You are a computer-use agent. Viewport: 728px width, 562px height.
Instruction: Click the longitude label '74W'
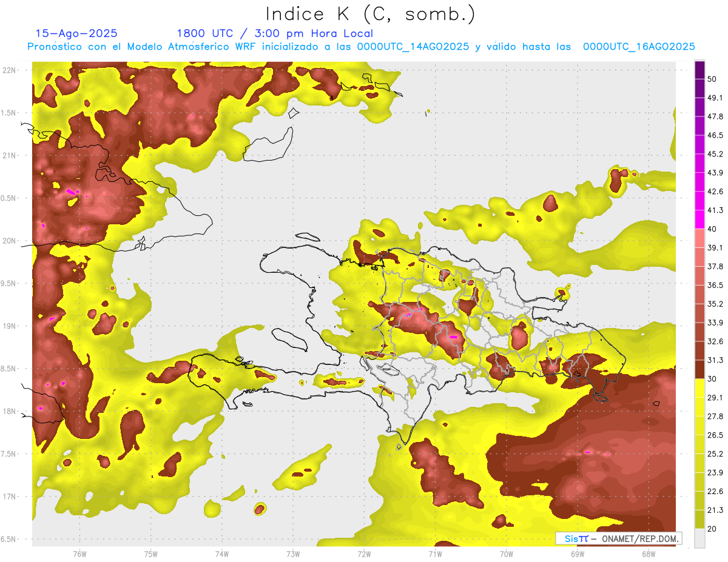click(x=222, y=554)
